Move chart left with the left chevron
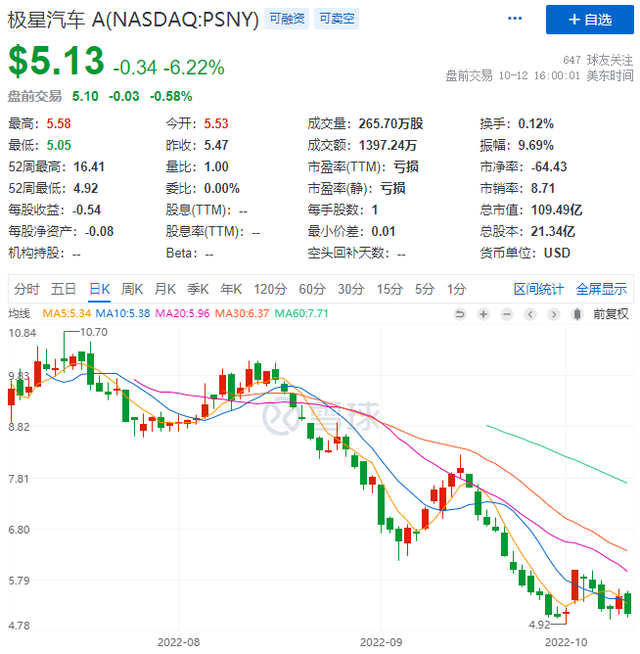Viewport: 640px width, 654px height. pyautogui.click(x=530, y=314)
